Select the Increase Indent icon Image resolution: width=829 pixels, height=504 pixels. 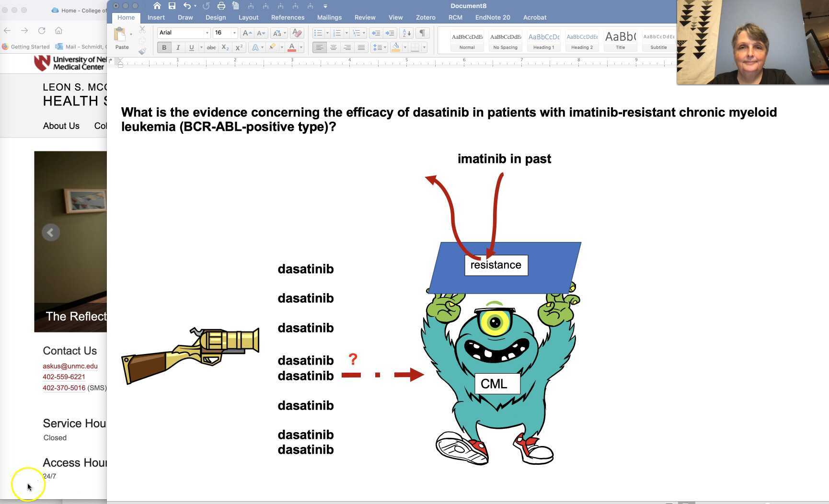click(390, 33)
